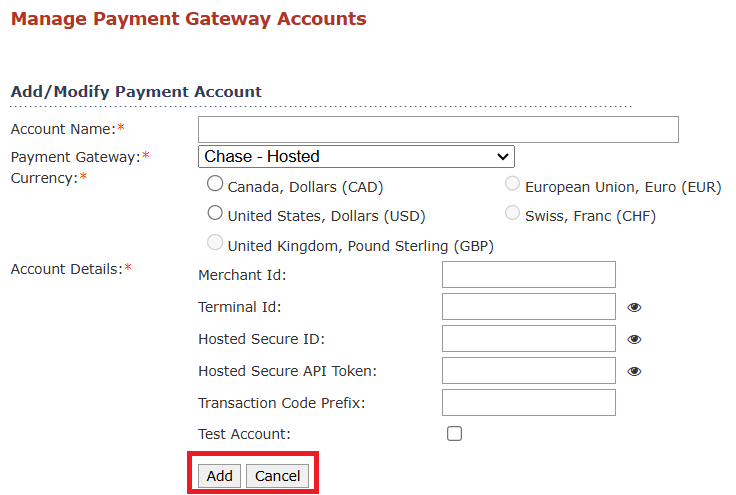Viewport: 736px width, 495px height.
Task: Select Canada, Dollars (CAD) currency
Action: pyautogui.click(x=215, y=183)
